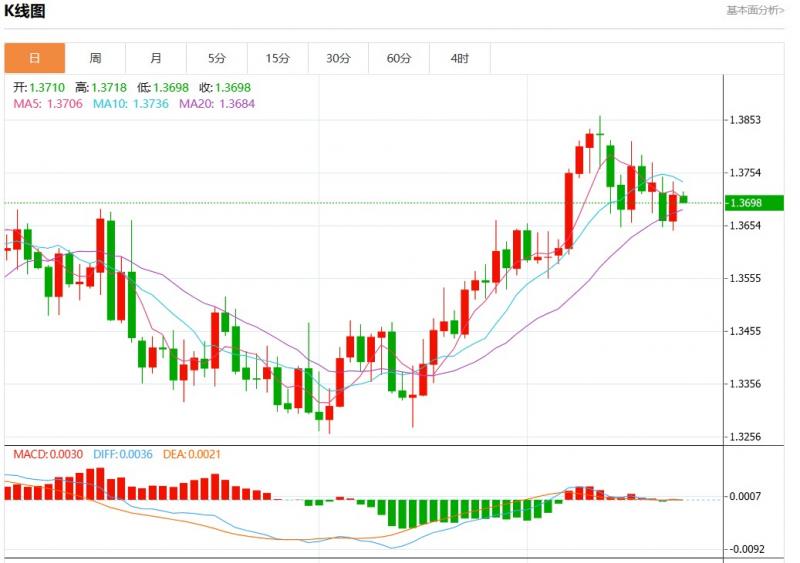Click the 1.3853 price axis label
This screenshot has height=563, width=800.
click(746, 120)
